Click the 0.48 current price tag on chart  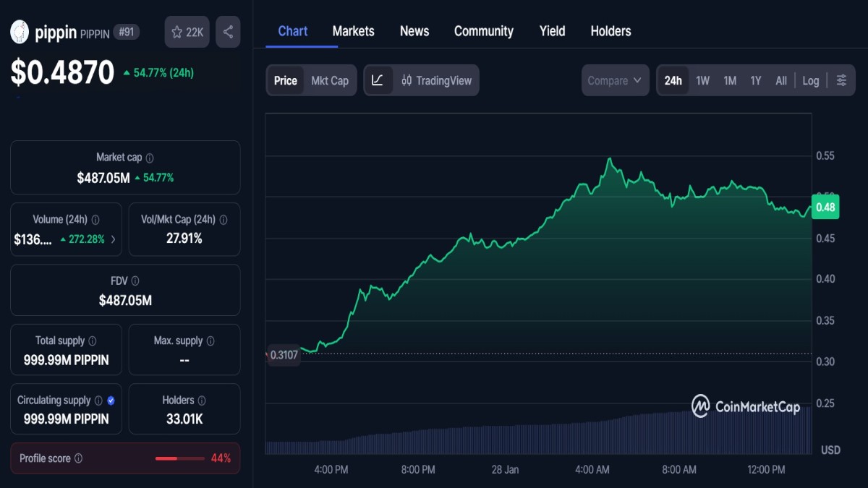pos(825,207)
